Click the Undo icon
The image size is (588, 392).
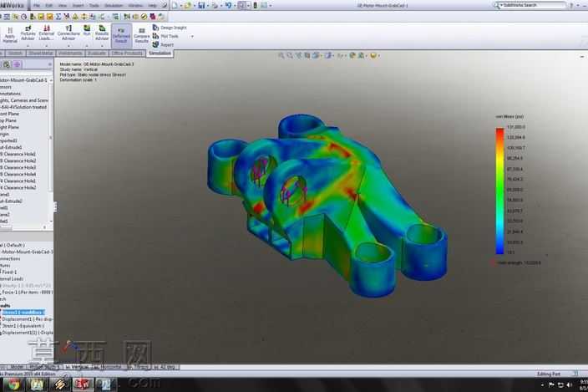click(228, 5)
